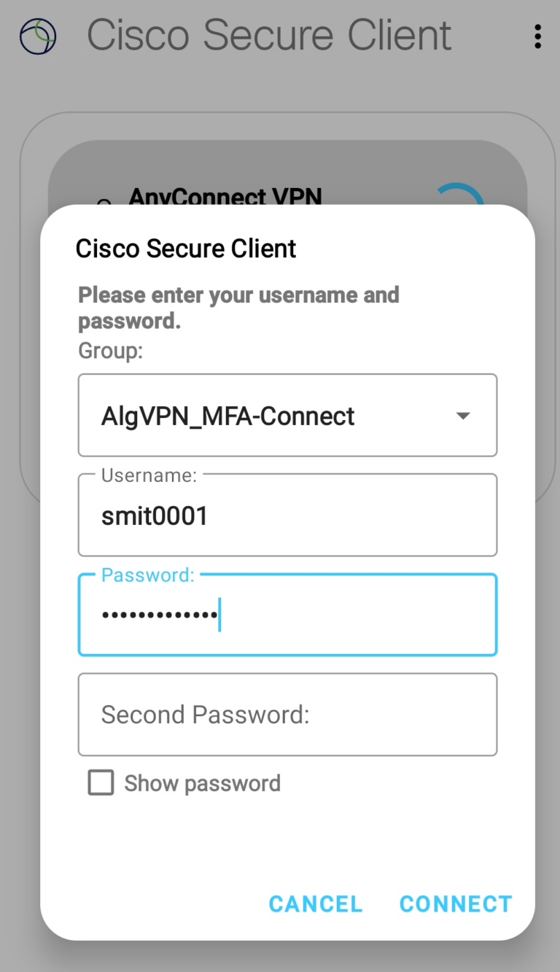Tap the Group dropdown arrow
The width and height of the screenshot is (560, 972).
coord(463,416)
